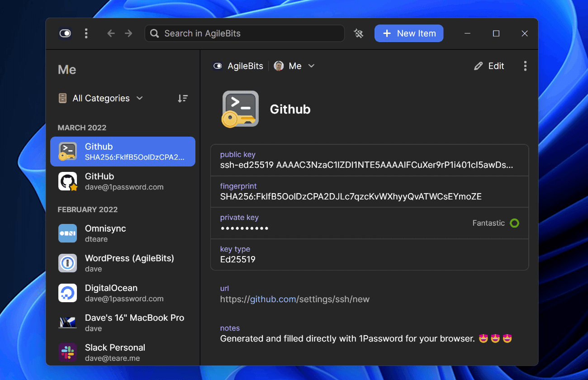Reveal the concealed private key

(x=245, y=228)
